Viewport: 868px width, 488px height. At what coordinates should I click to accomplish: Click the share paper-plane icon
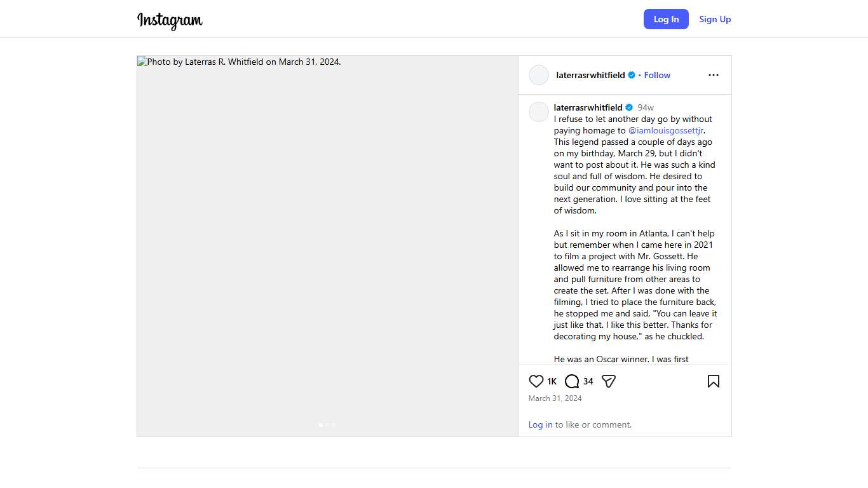coord(609,381)
